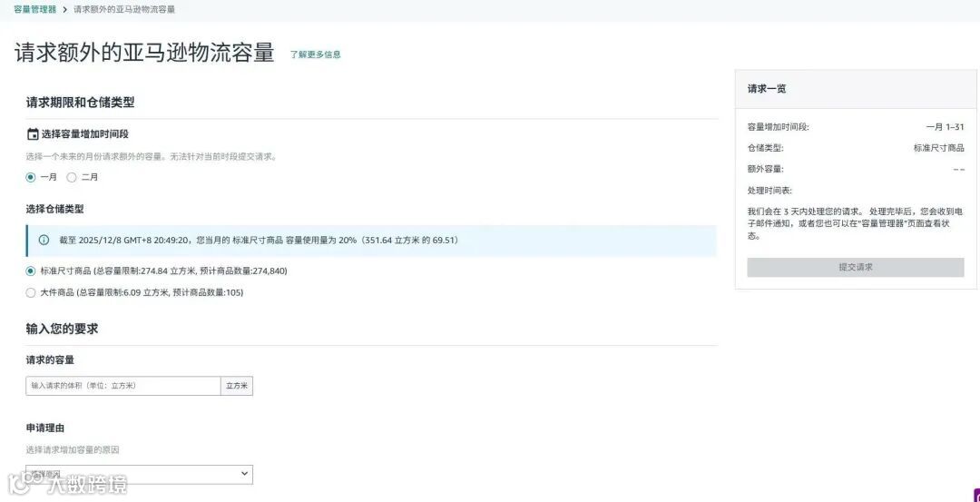Screen dimensions: 980x502
Task: Click the 立方米 unit label
Action: point(237,387)
